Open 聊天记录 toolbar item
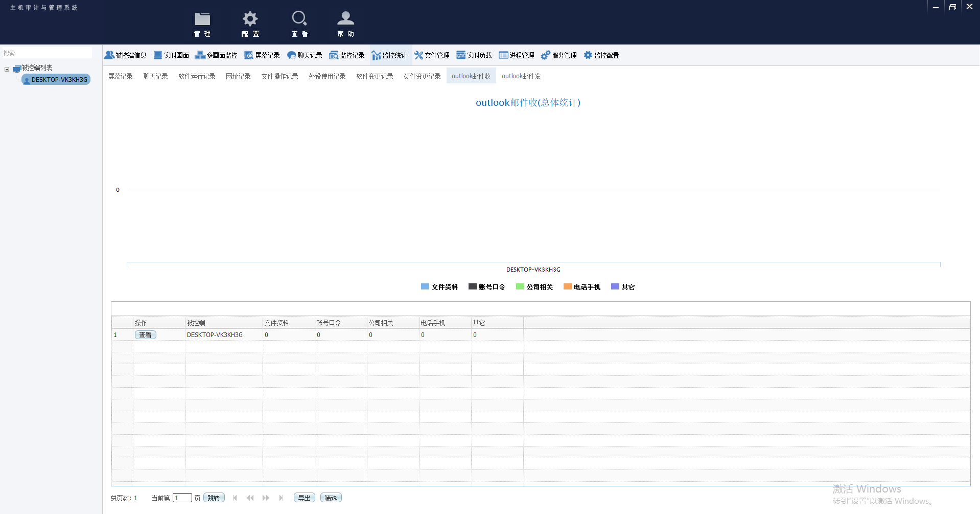 [x=305, y=55]
